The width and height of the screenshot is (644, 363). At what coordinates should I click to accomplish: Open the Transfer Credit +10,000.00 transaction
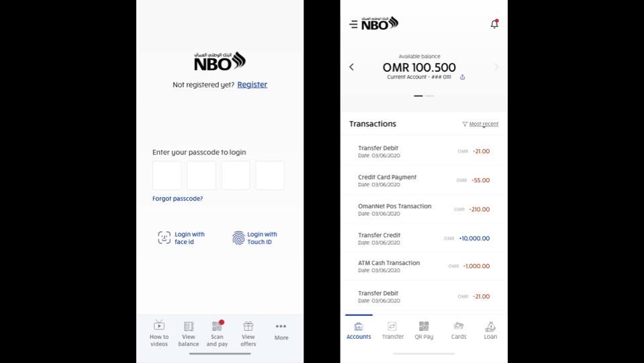(x=424, y=239)
